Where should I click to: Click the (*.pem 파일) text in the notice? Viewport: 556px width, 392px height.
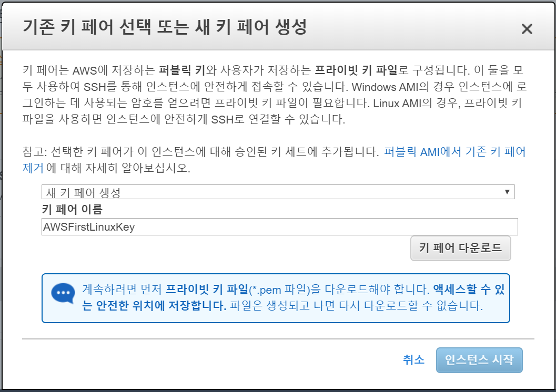tap(279, 290)
